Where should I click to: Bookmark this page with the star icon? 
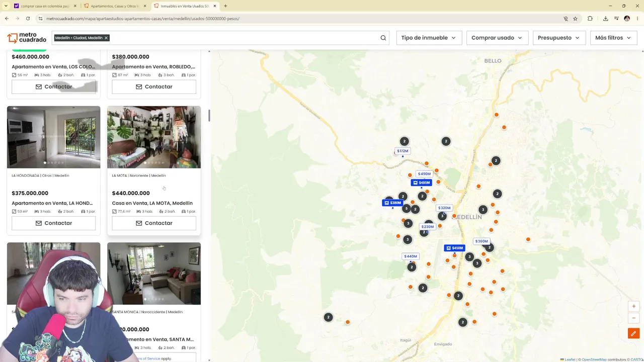pyautogui.click(x=575, y=19)
